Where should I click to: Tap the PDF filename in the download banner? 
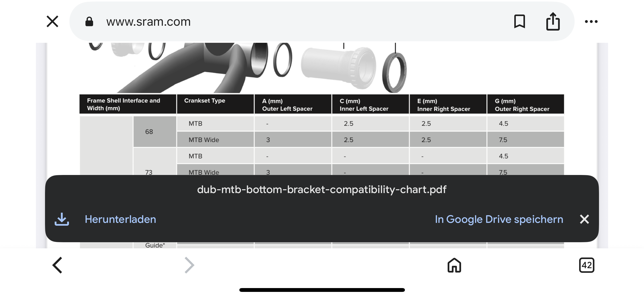click(x=322, y=189)
